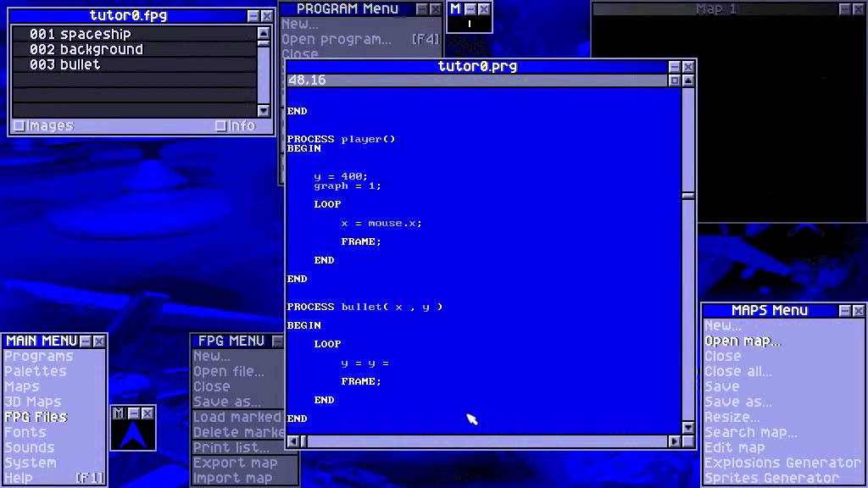Click left scroll arrow of code editor

pyautogui.click(x=292, y=441)
